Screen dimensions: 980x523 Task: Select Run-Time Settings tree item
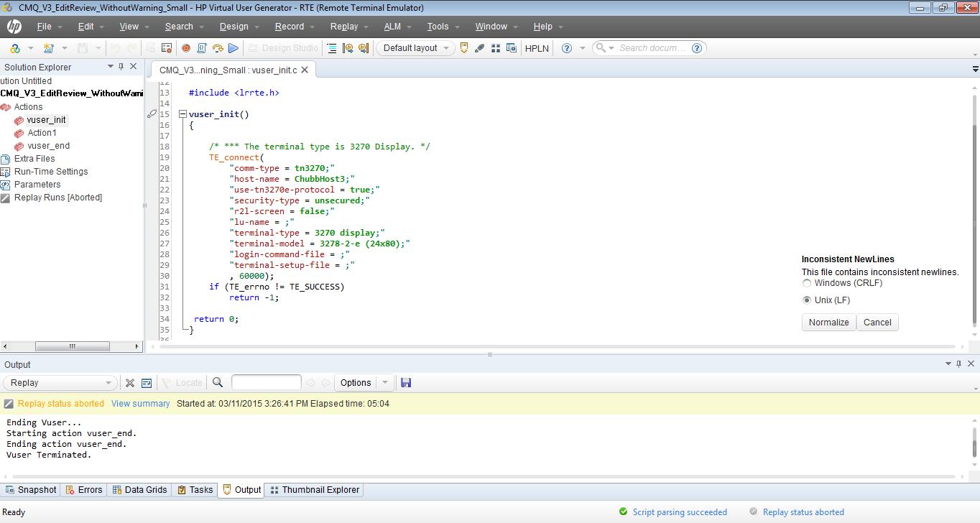(51, 172)
